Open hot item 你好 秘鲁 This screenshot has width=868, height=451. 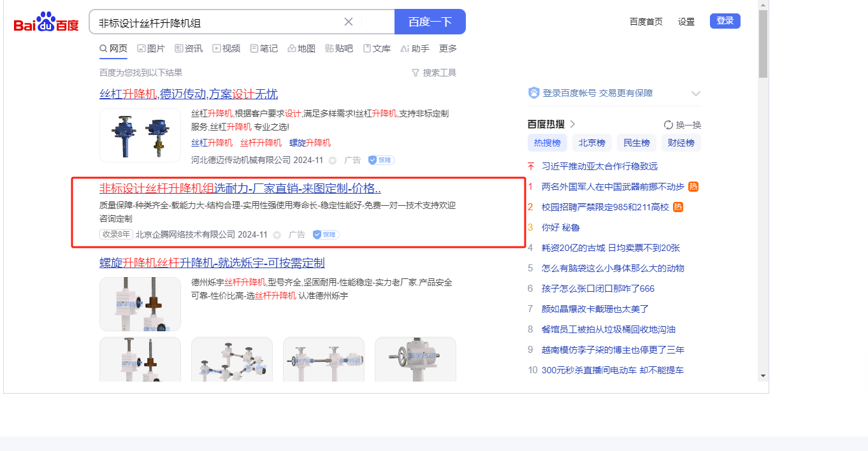[x=561, y=227]
